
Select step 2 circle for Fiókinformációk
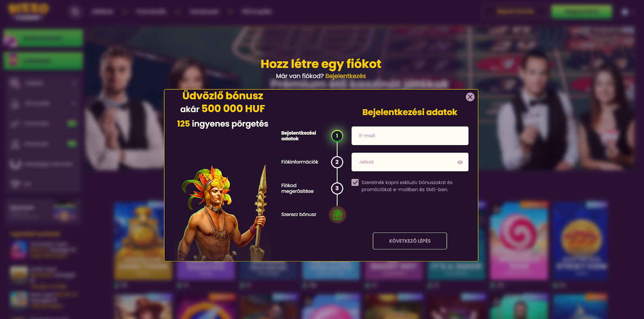pyautogui.click(x=337, y=162)
